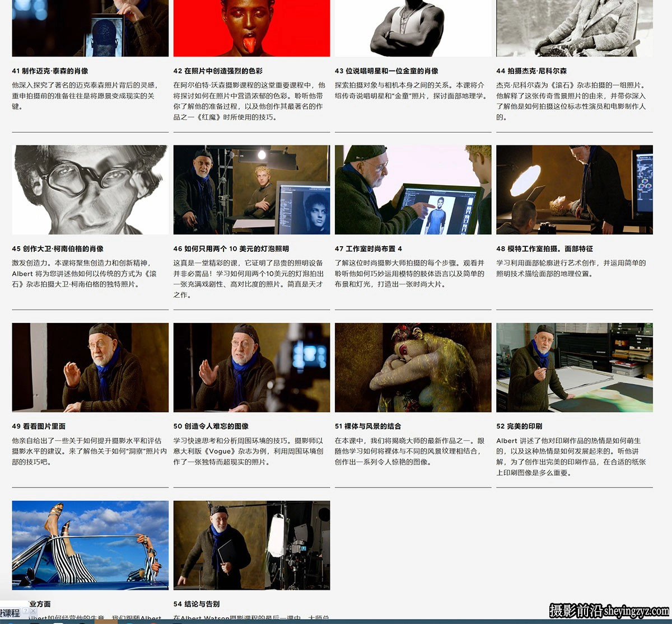This screenshot has height=624, width=672.
Task: Click lesson 41 description about Tyson photo inspiration
Action: pyautogui.click(x=85, y=96)
